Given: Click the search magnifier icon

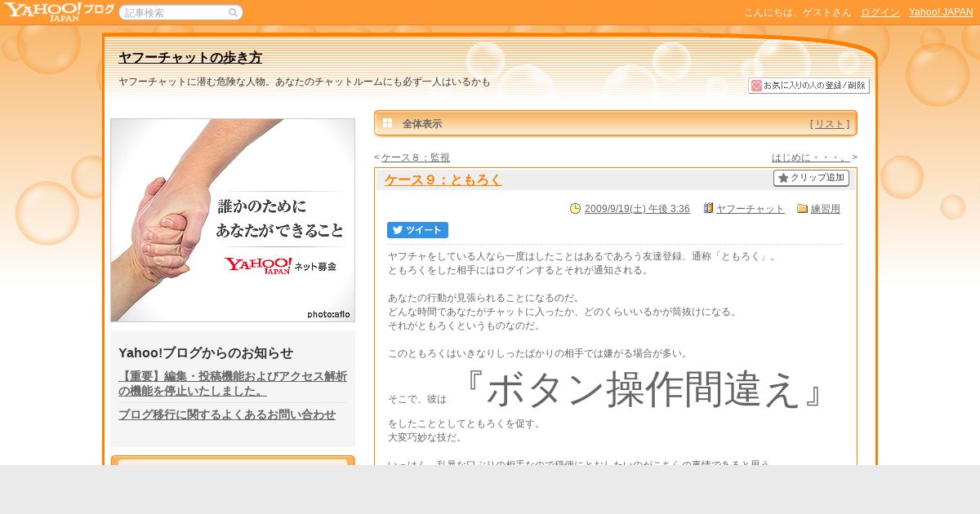Looking at the screenshot, I should point(233,13).
